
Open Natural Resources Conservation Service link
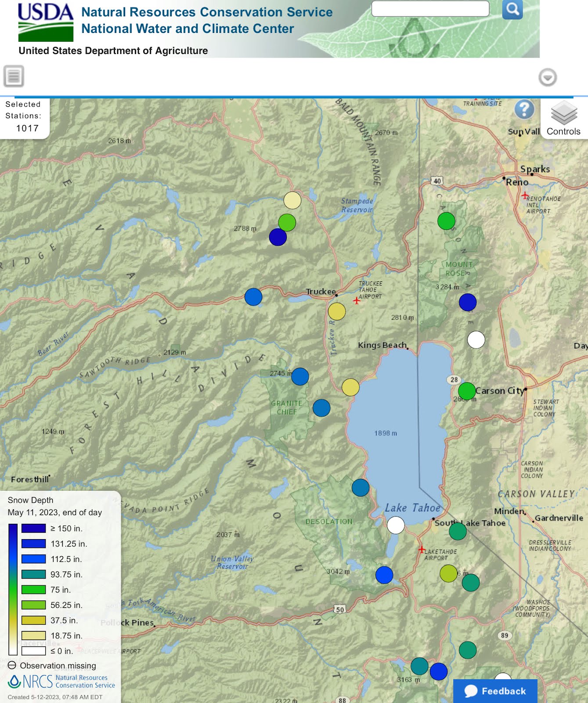click(207, 12)
